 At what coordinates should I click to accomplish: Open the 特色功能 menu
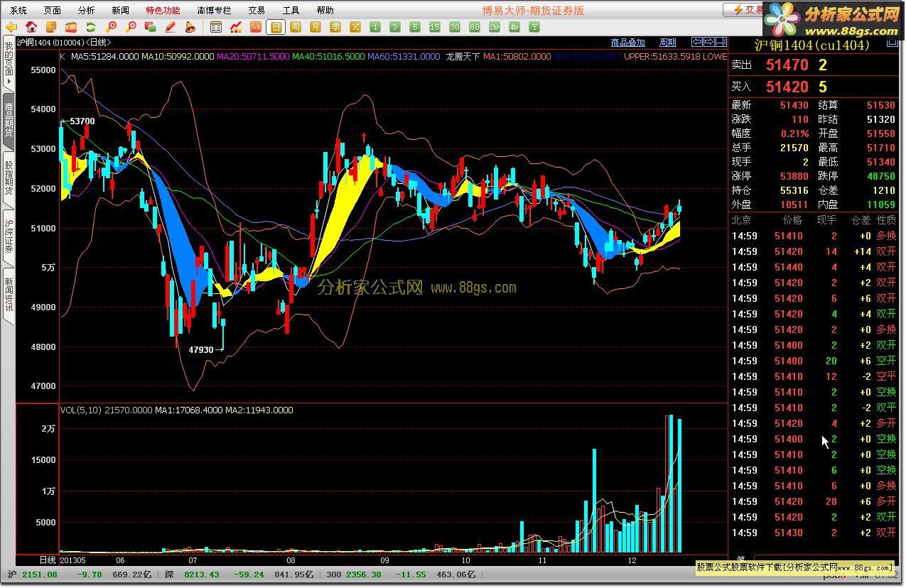click(163, 10)
